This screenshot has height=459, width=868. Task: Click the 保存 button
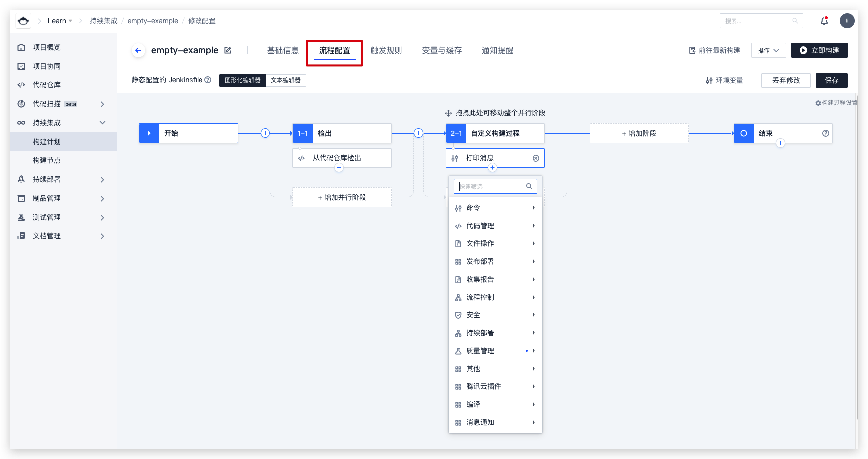[831, 80]
